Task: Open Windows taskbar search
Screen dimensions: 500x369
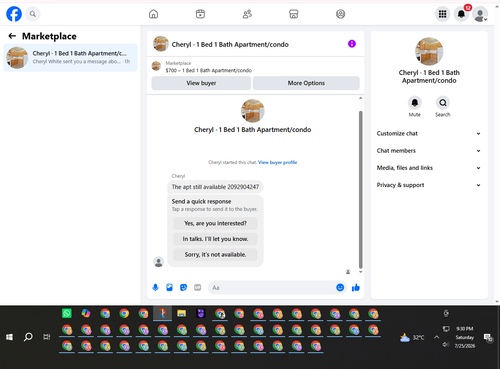Action: coord(28,337)
